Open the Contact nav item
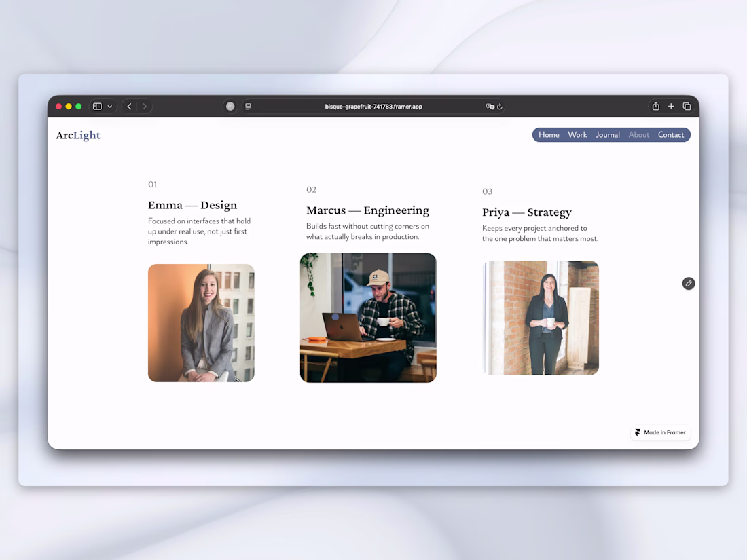The height and width of the screenshot is (560, 747). pyautogui.click(x=671, y=135)
